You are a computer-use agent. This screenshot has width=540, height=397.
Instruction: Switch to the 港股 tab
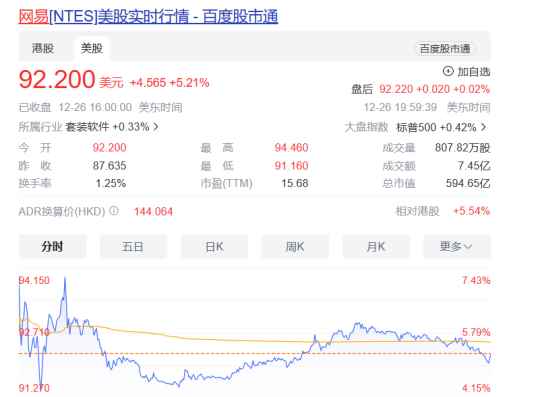pos(43,48)
